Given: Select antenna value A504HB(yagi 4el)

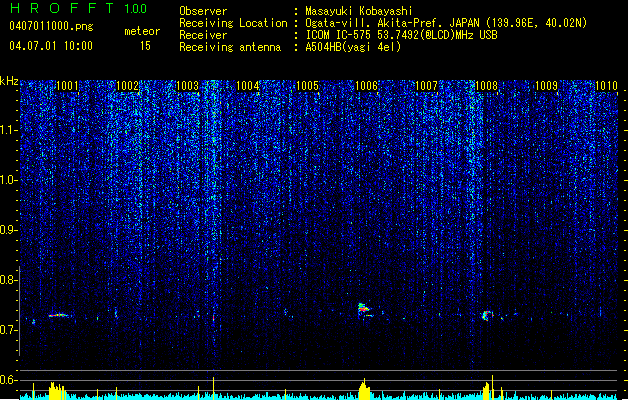Looking at the screenshot, I should coord(353,47).
